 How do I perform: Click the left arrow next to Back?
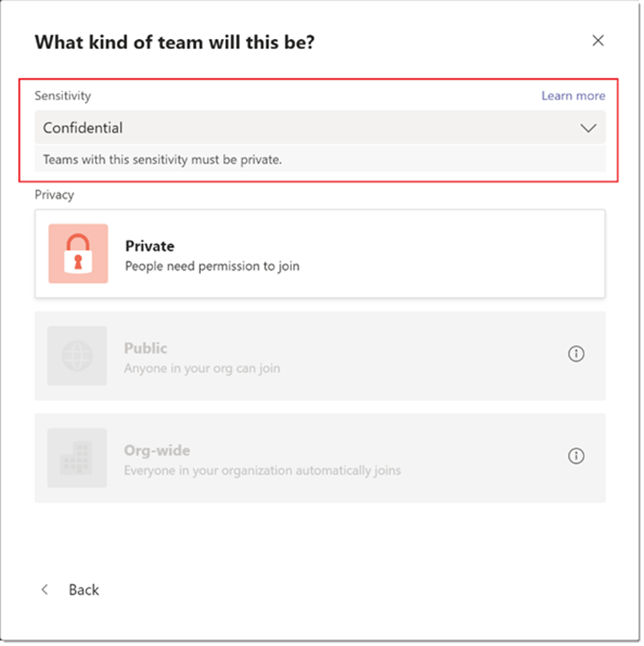tap(45, 591)
